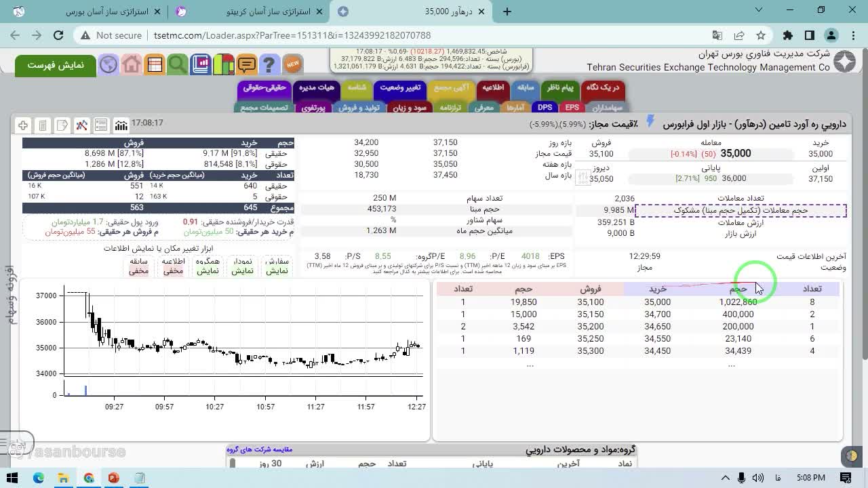Click the 1,022,860 buy volume cell
The image size is (868, 488).
[738, 302]
